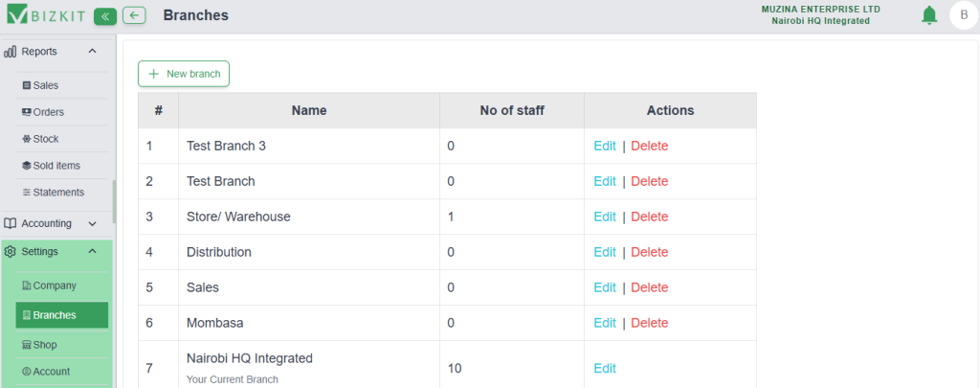
Task: Open notifications bell
Action: (929, 15)
